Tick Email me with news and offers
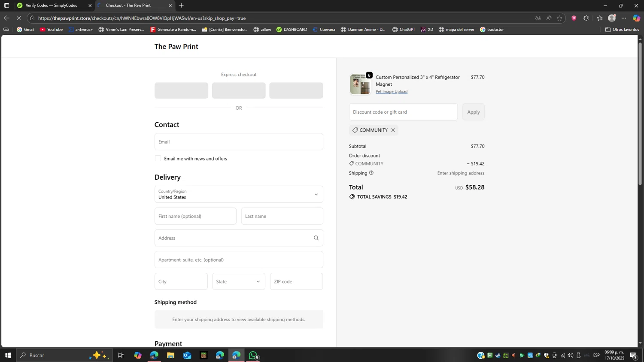Viewport: 644px width, 362px height. tap(158, 158)
